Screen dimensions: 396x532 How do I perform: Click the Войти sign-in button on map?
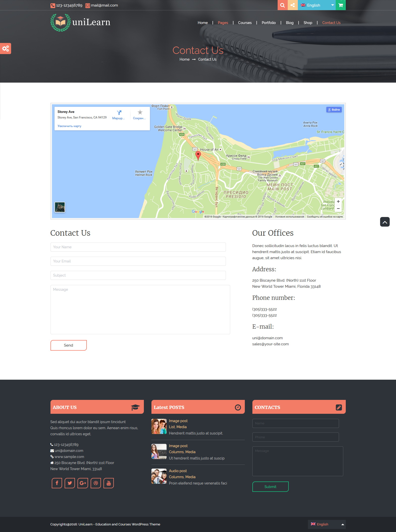click(x=334, y=110)
